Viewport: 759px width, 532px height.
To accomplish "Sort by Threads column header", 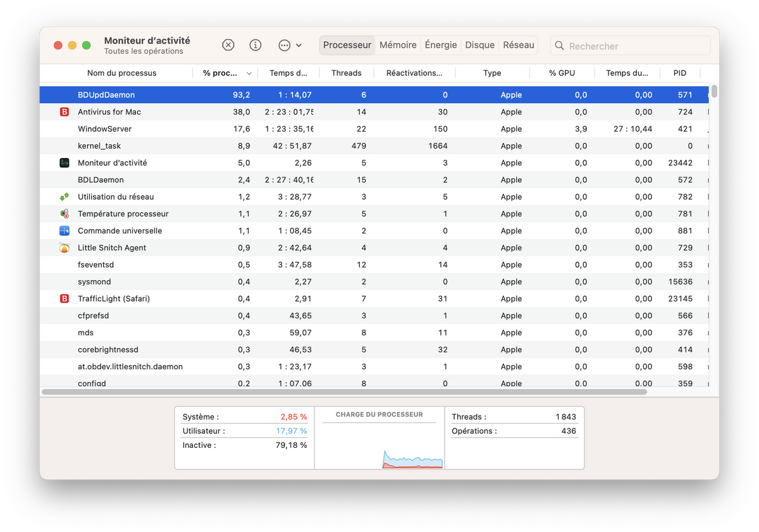I will pyautogui.click(x=347, y=73).
